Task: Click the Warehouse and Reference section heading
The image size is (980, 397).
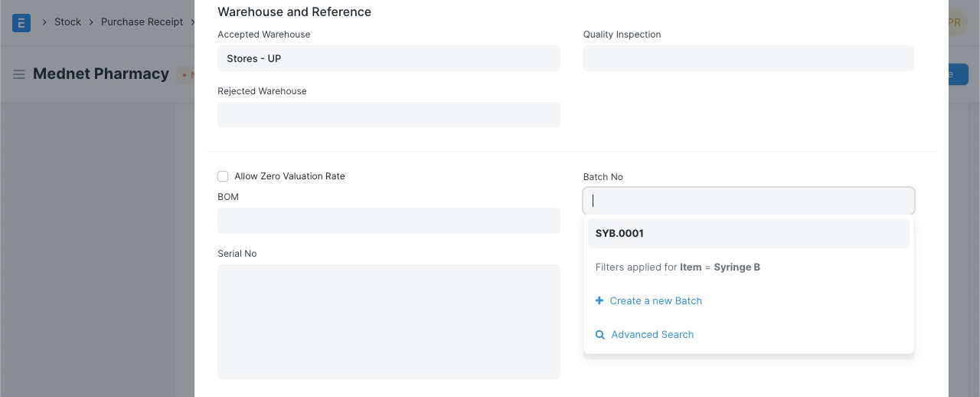Action: click(294, 12)
